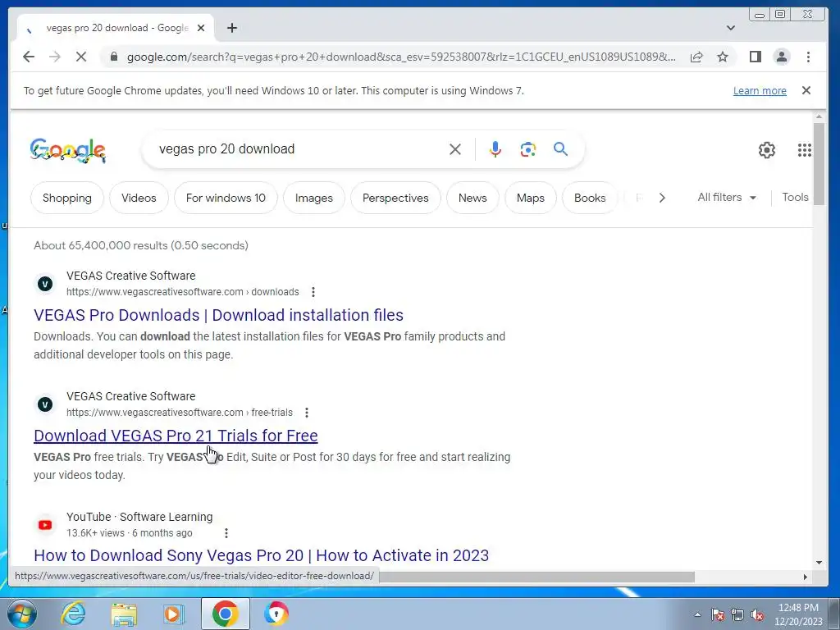Click the lock site info icon
The image size is (840, 630).
[113, 57]
